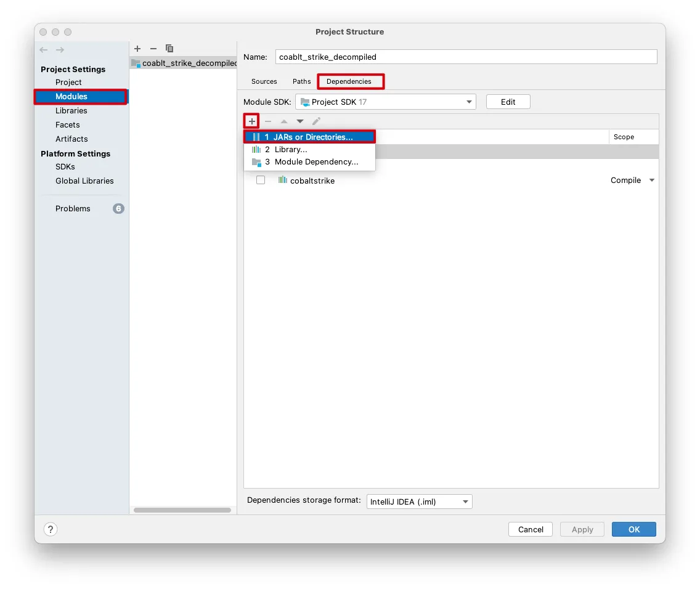Image resolution: width=700 pixels, height=589 pixels.
Task: Choose JARs or Directories menu entry
Action: 309,137
